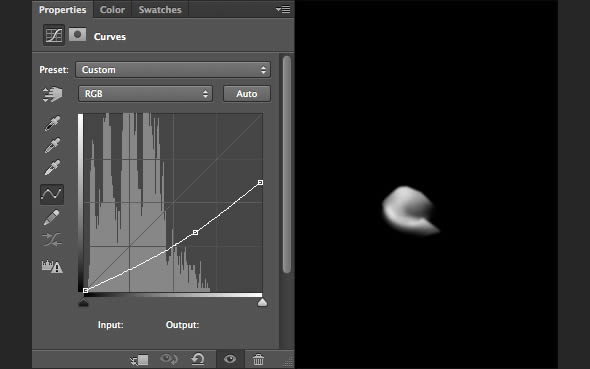
Task: Switch to the Color tab
Action: pos(112,10)
